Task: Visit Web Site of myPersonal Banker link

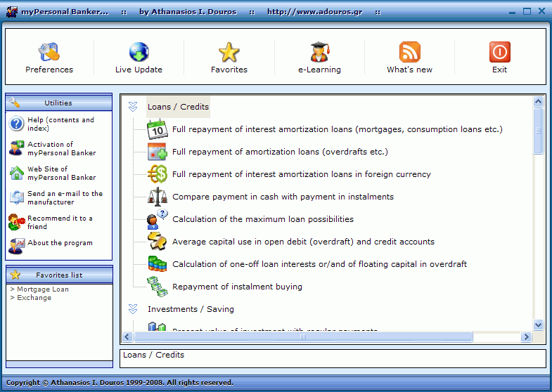Action: (62, 173)
